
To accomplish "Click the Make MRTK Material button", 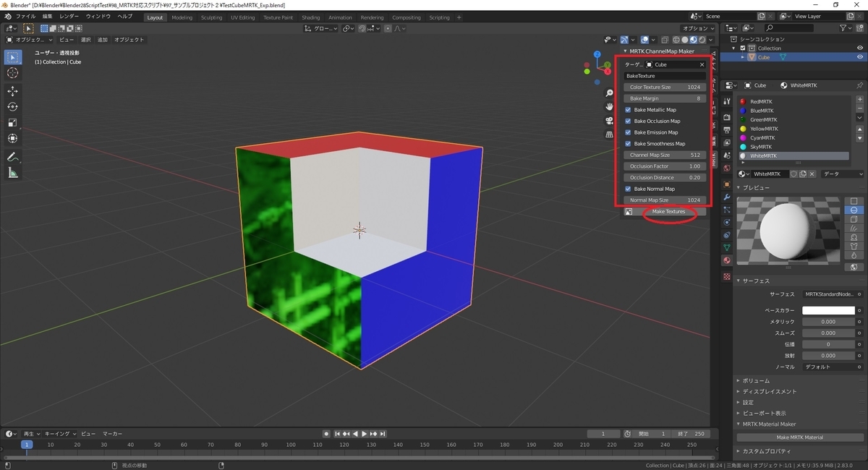I will pos(799,437).
